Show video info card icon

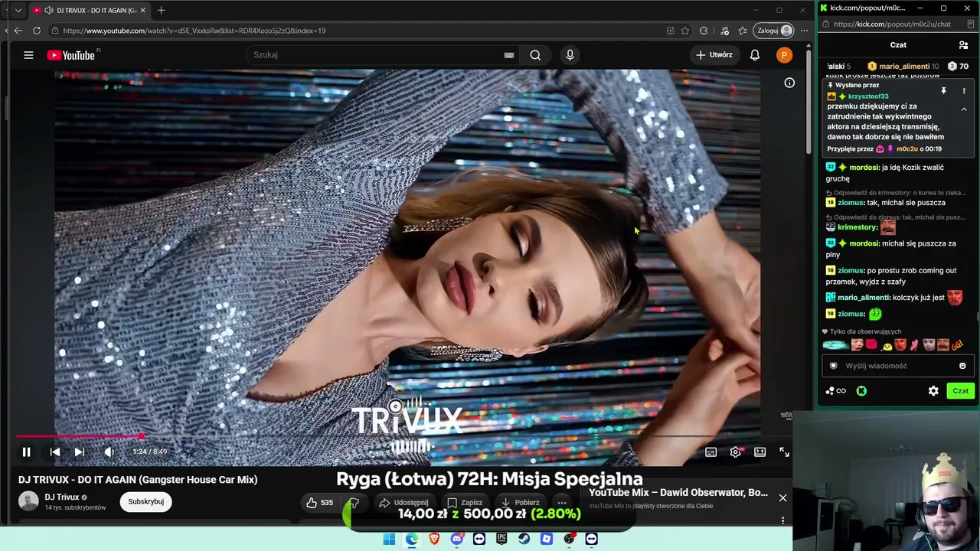click(x=789, y=83)
